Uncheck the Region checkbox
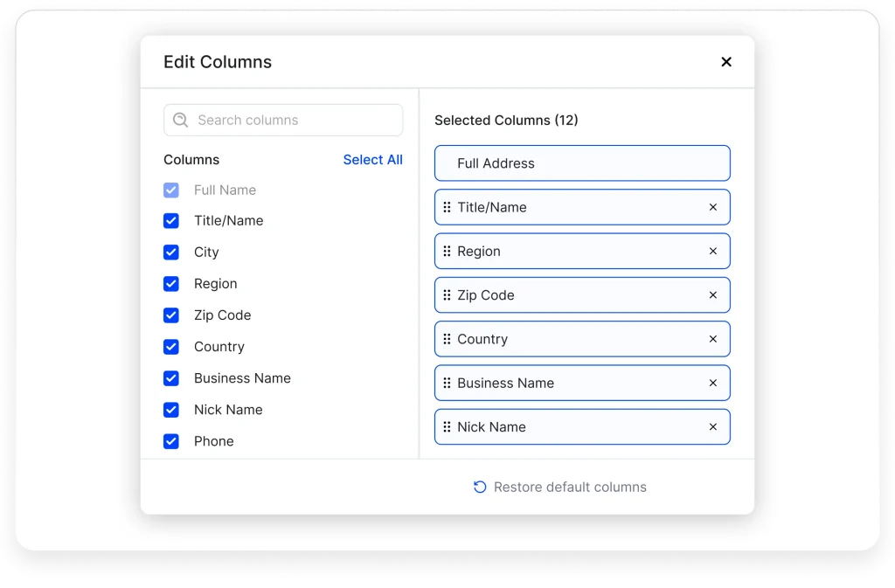895x588 pixels. 171,283
